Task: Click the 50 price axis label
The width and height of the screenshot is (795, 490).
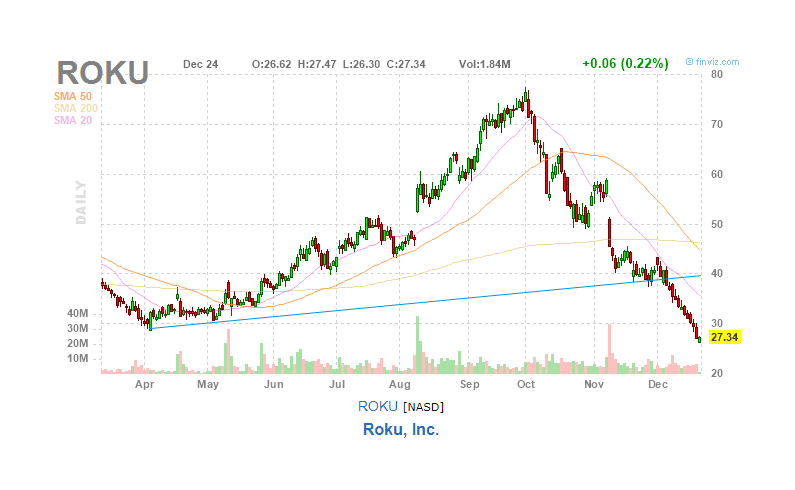Action: [717, 224]
